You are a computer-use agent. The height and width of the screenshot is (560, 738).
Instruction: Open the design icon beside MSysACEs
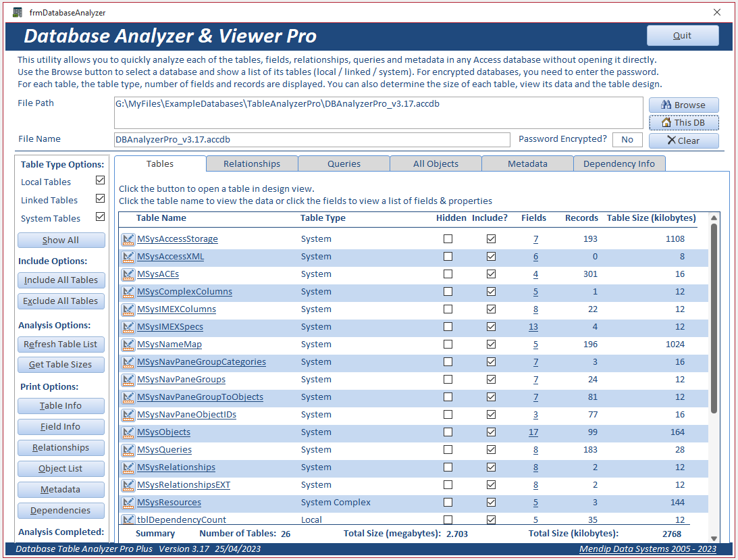click(x=128, y=274)
